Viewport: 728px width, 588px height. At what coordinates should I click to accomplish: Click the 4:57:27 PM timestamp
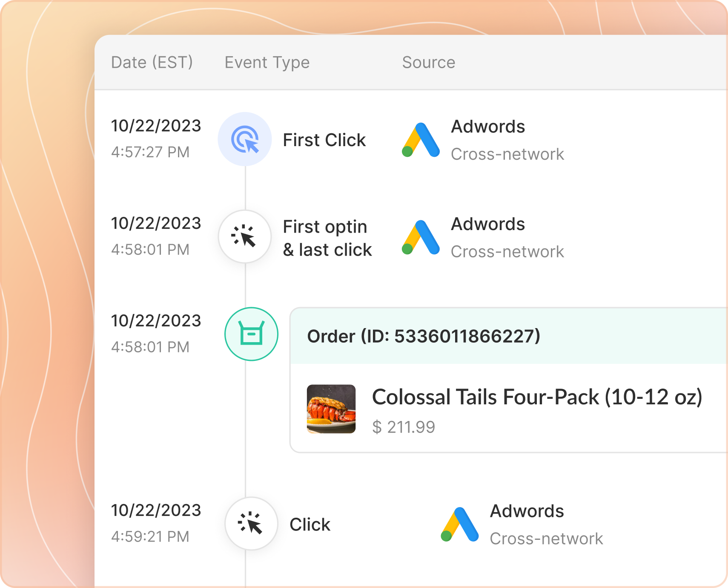click(150, 152)
